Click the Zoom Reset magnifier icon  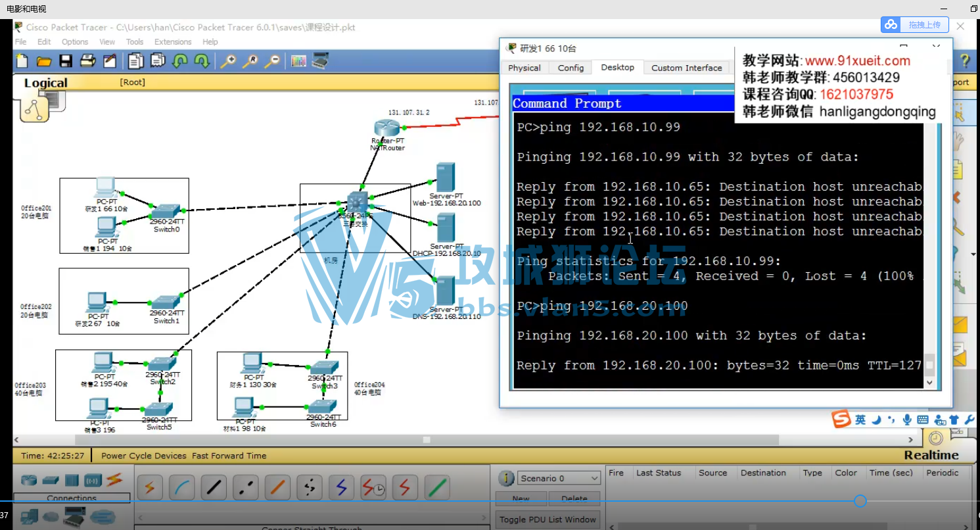[x=250, y=61]
